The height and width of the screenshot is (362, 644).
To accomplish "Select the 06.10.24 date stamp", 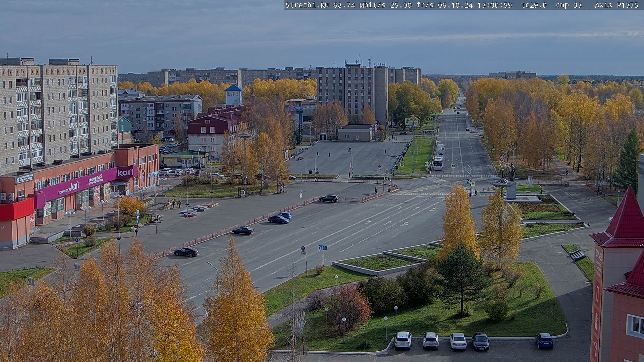I will pyautogui.click(x=455, y=5).
